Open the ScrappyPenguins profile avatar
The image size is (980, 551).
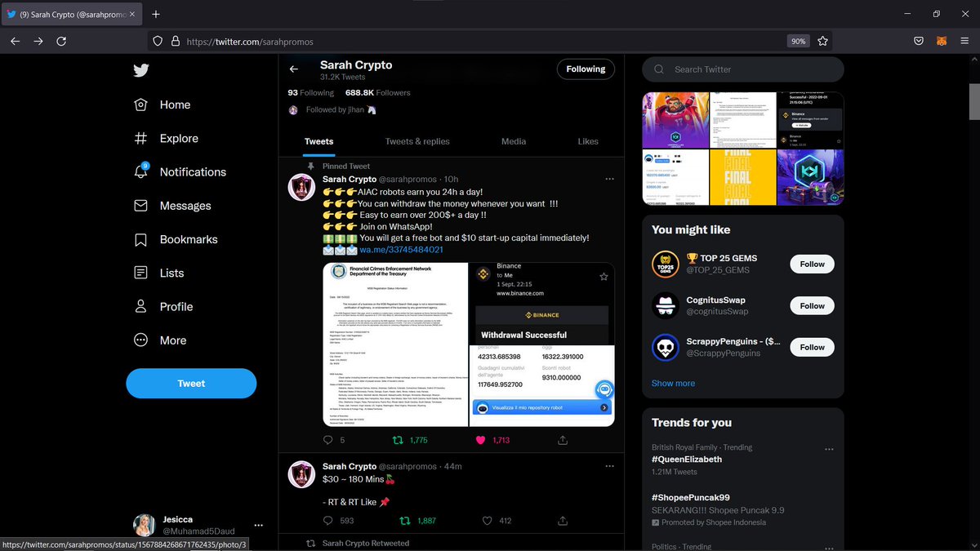(666, 347)
